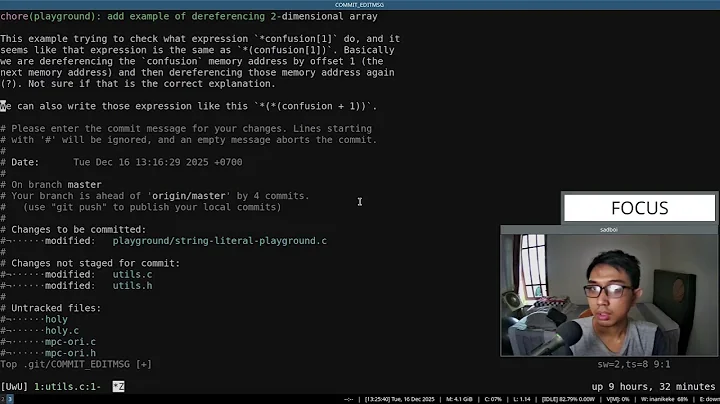Click the volume 'V[M]: 0%' status entry
Screen dimensions: 720x404
pyautogui.click(x=618, y=399)
